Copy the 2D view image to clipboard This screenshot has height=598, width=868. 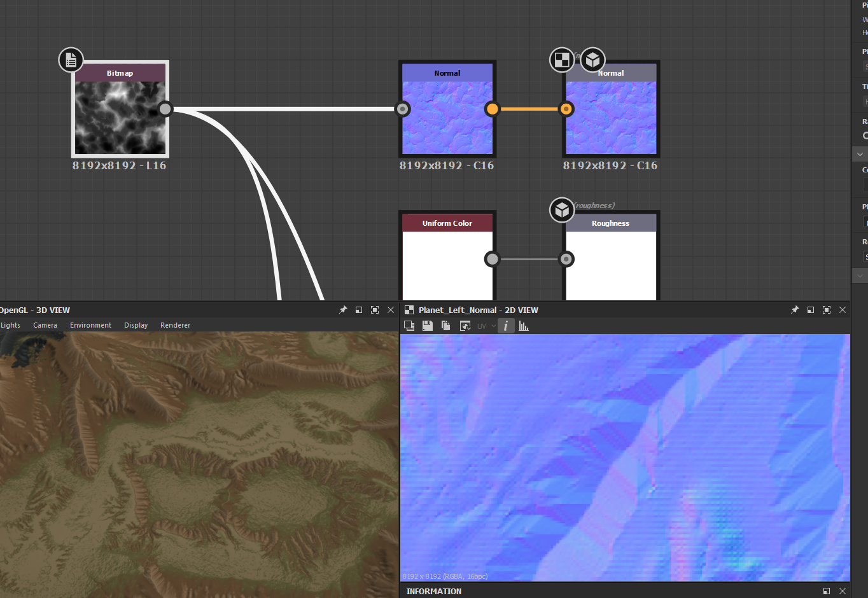[x=446, y=326]
